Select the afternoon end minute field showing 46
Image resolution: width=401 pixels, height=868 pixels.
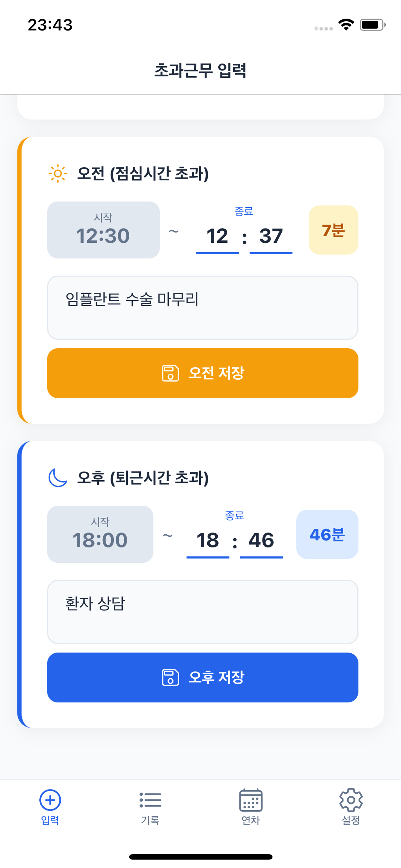click(261, 540)
